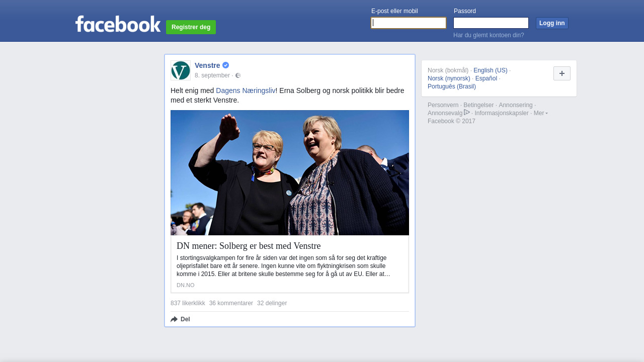Open more languages with the plus button
Viewport: 644px width, 362px height.
(562, 73)
